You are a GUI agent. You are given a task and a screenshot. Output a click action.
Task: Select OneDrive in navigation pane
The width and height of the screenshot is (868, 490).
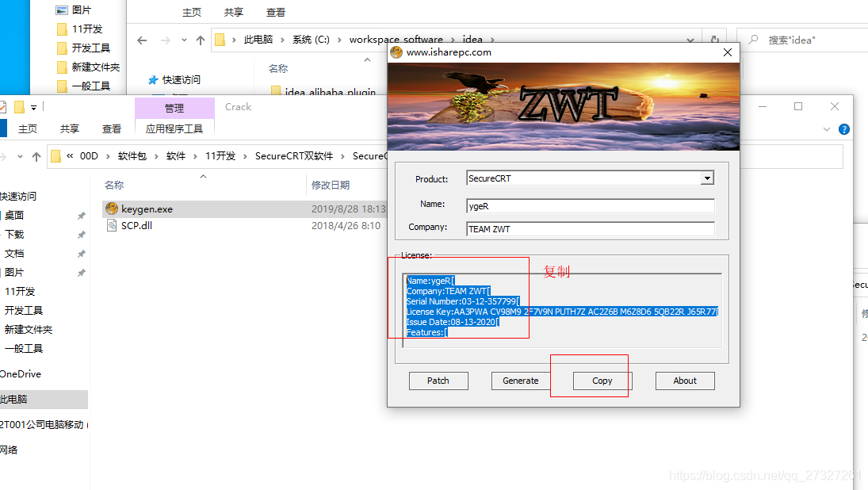click(21, 373)
